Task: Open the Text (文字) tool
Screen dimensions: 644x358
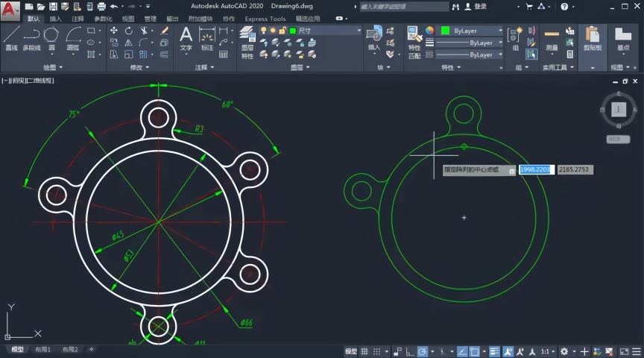Action: coord(186,39)
